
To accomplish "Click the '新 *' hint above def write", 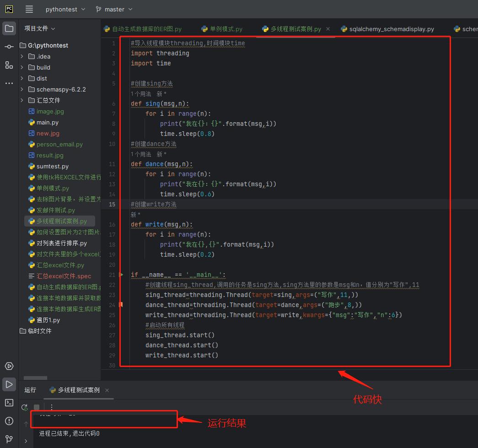I will pyautogui.click(x=135, y=215).
